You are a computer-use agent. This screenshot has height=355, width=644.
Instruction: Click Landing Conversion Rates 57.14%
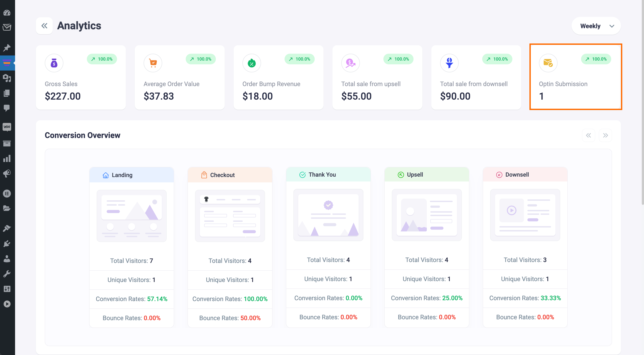click(131, 299)
